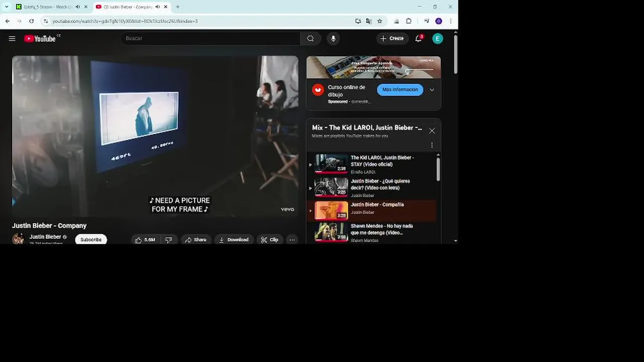The image size is (644, 362).
Task: Click the Justin Bieber - Company title
Action: pyautogui.click(x=49, y=226)
